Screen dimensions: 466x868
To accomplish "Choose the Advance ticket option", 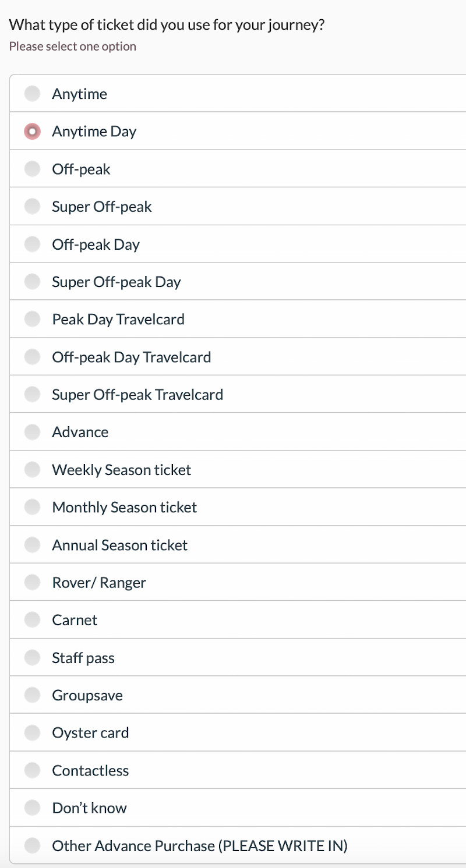I will [33, 432].
